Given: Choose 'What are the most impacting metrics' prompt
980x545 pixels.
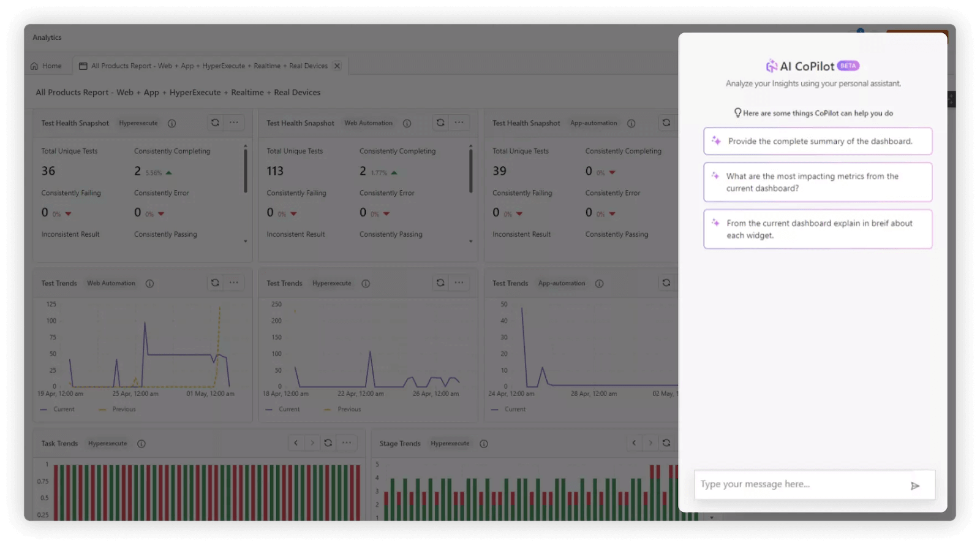Looking at the screenshot, I should (818, 182).
